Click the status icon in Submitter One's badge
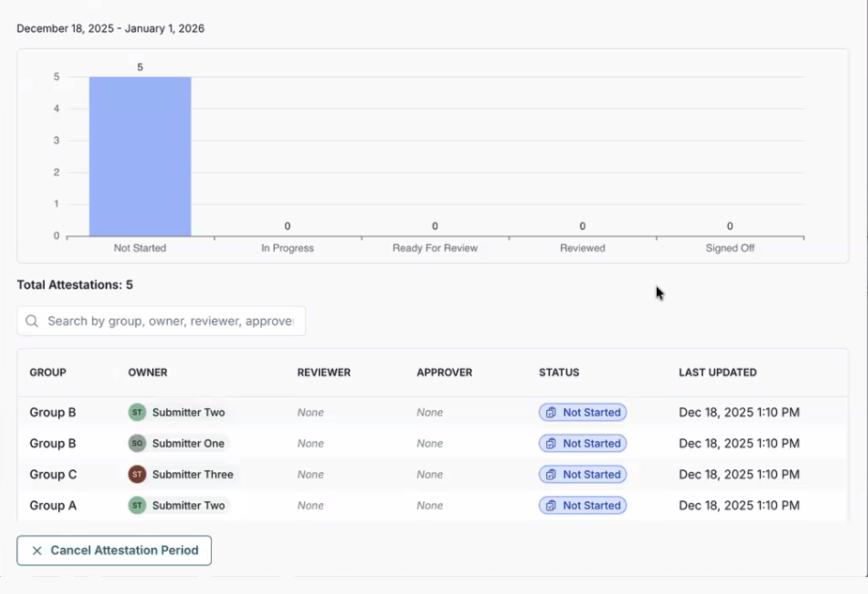Screen dimensions: 868x594 point(552,443)
